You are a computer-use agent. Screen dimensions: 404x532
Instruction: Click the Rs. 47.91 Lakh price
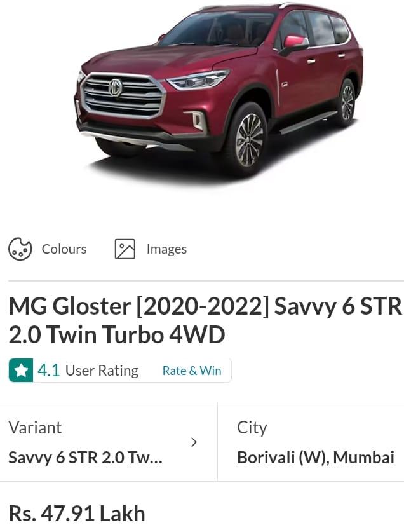coord(77,513)
